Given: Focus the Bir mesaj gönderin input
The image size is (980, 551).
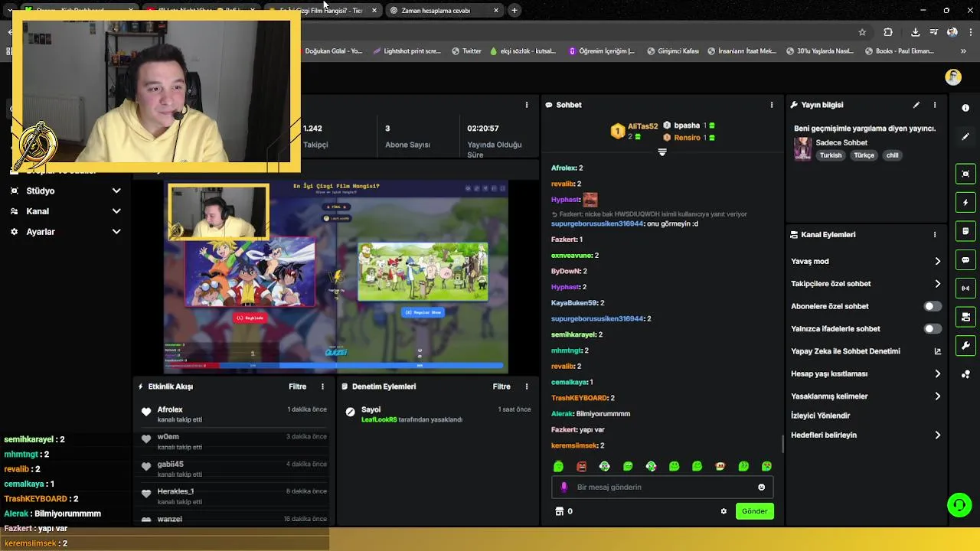Looking at the screenshot, I should point(662,487).
